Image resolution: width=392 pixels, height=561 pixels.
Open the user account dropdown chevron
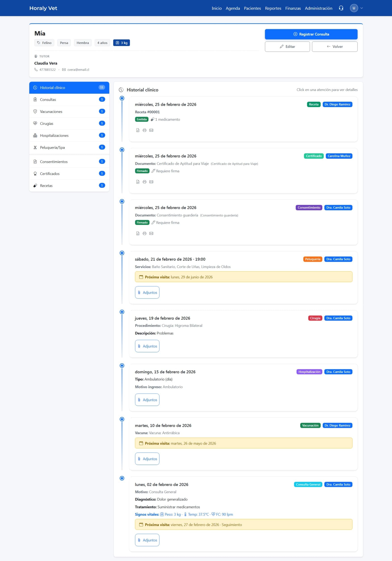point(361,8)
